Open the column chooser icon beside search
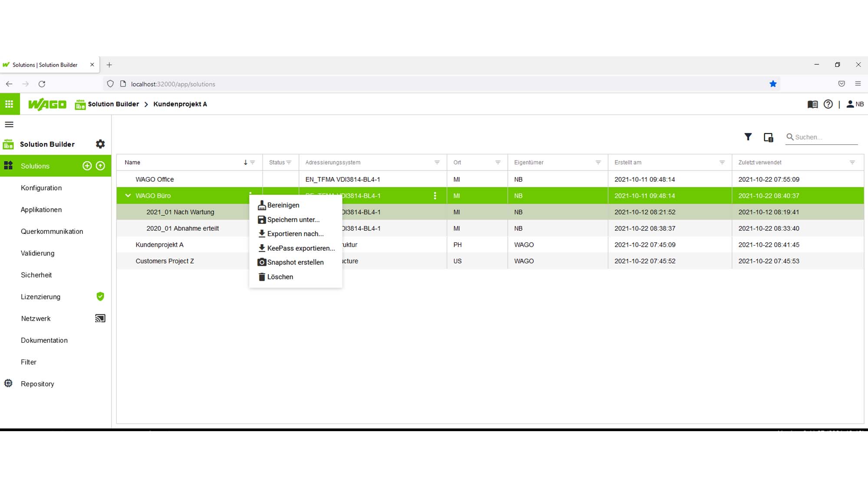This screenshot has height=488, width=868. click(x=769, y=138)
